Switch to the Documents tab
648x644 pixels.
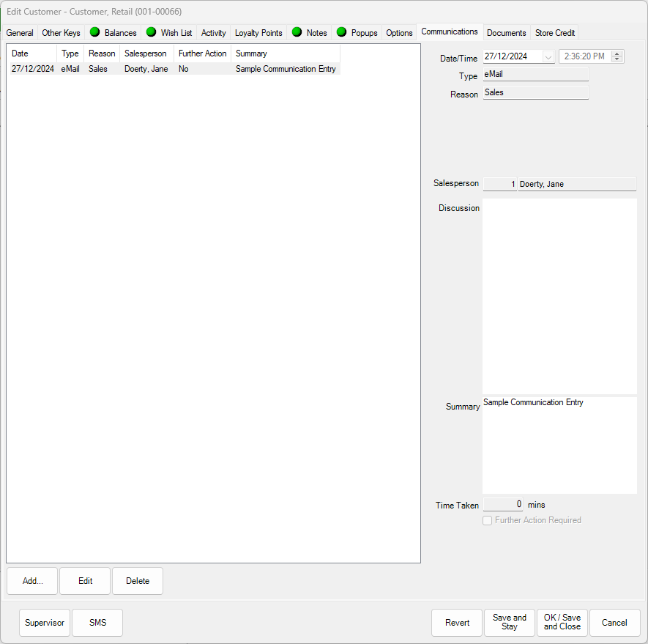(x=506, y=32)
